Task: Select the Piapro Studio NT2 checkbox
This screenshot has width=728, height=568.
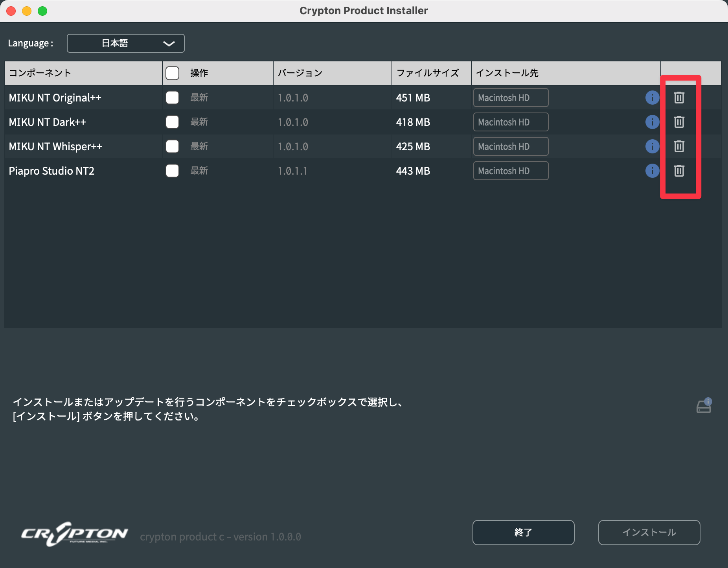Action: pos(172,171)
